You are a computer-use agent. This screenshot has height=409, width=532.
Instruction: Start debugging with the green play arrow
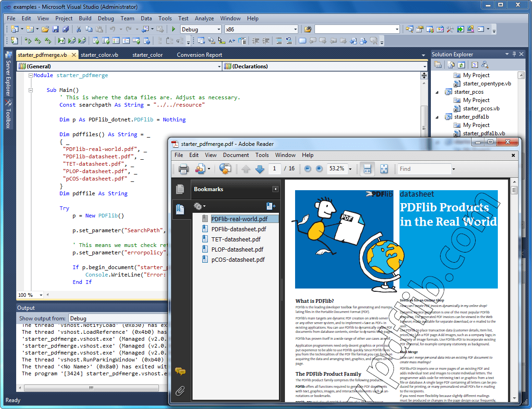173,30
